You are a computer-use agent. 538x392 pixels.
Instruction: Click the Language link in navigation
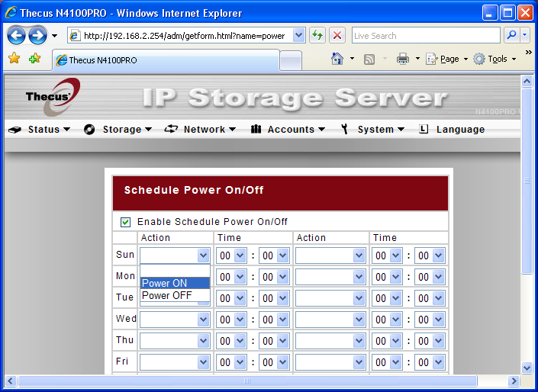[x=459, y=130]
